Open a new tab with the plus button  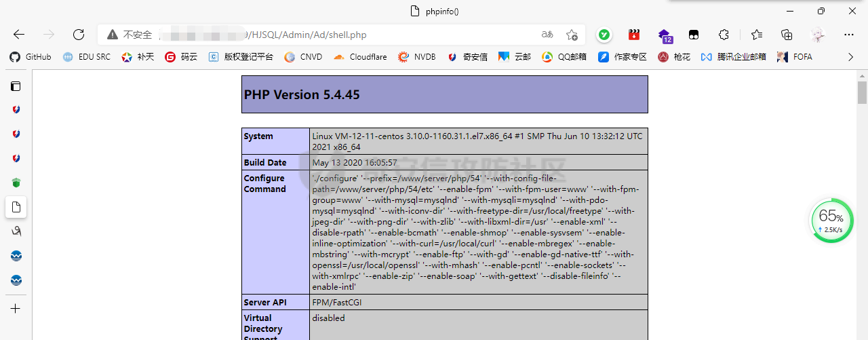[16, 309]
